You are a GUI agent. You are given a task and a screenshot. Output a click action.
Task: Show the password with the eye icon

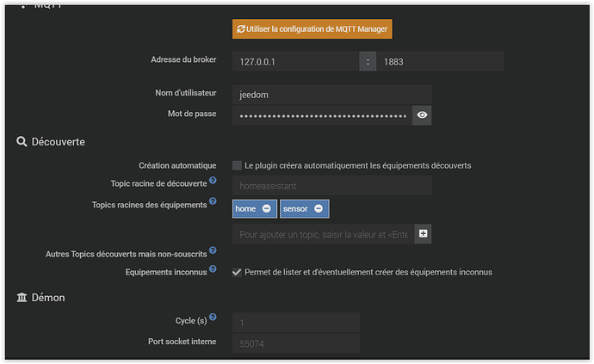(x=422, y=114)
